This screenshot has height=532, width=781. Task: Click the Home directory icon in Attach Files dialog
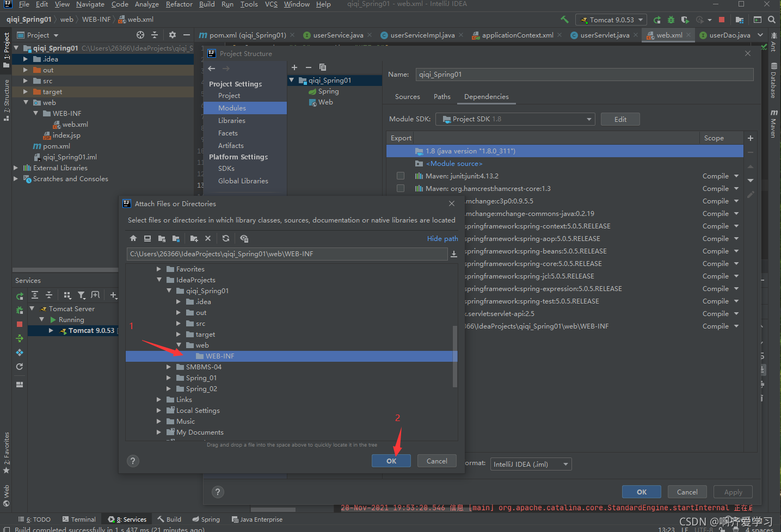(133, 238)
